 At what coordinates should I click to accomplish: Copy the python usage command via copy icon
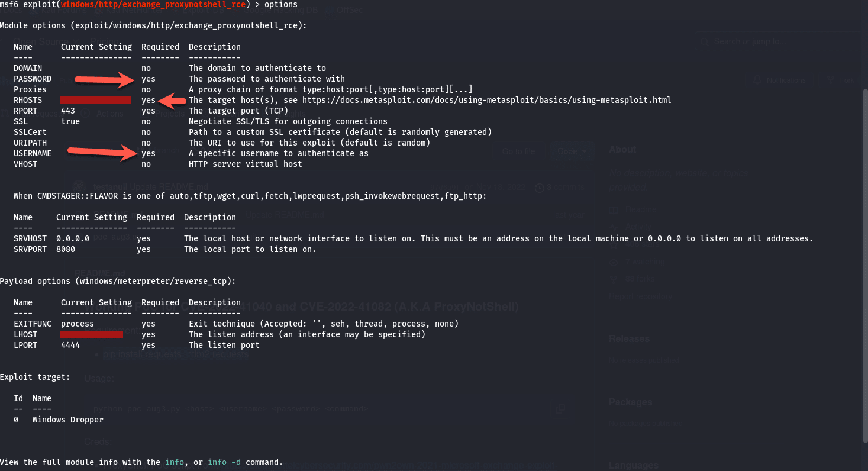[x=562, y=409]
